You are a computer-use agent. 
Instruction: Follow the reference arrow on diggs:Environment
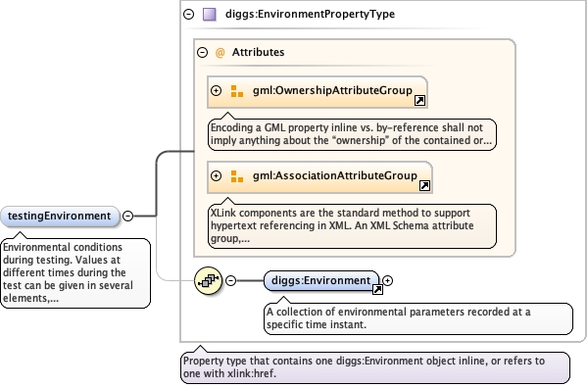point(377,289)
